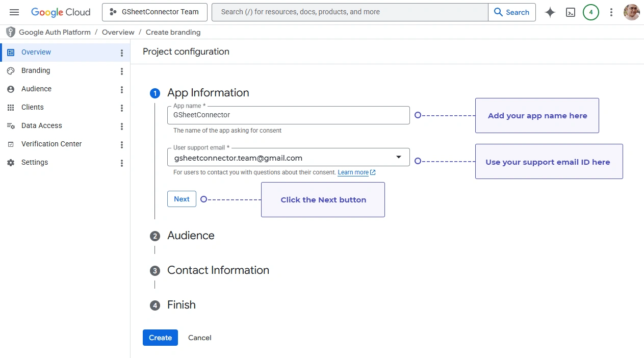This screenshot has width=644, height=358.
Task: Click the Next button
Action: (x=182, y=199)
